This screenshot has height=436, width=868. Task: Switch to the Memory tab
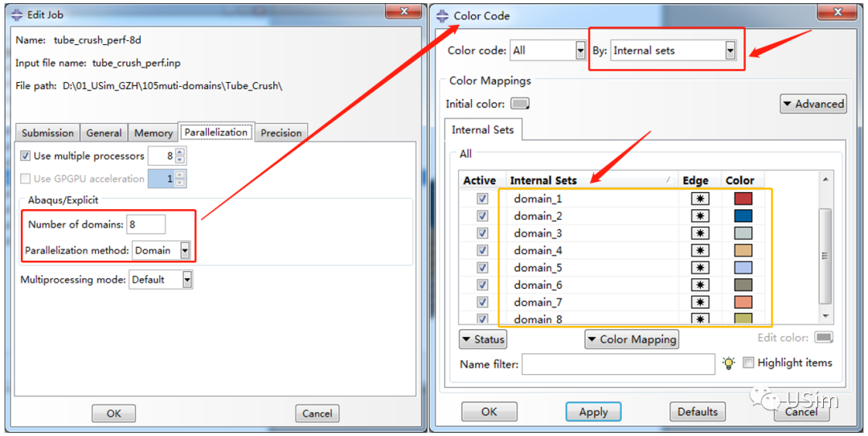[154, 133]
